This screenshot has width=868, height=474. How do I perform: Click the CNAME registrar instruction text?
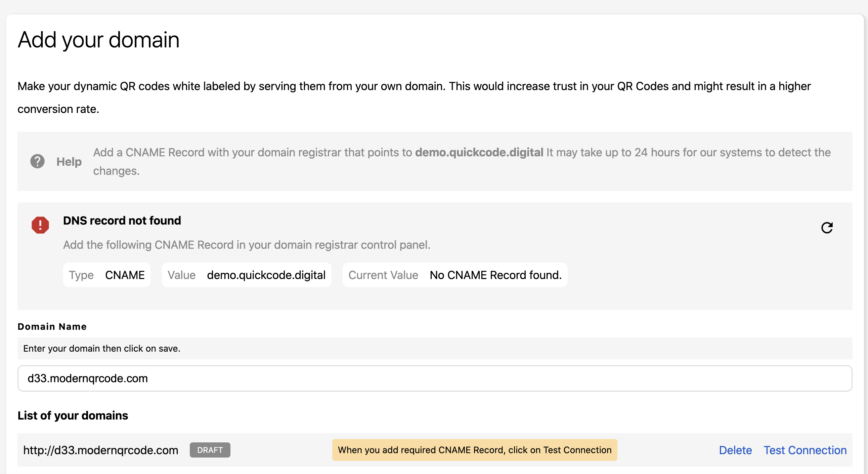point(247,245)
